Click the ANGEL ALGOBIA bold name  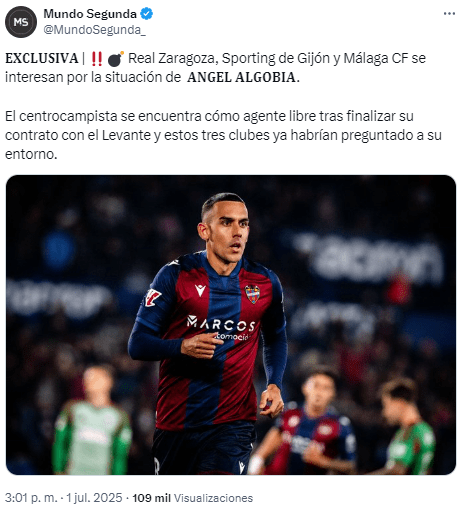click(241, 77)
